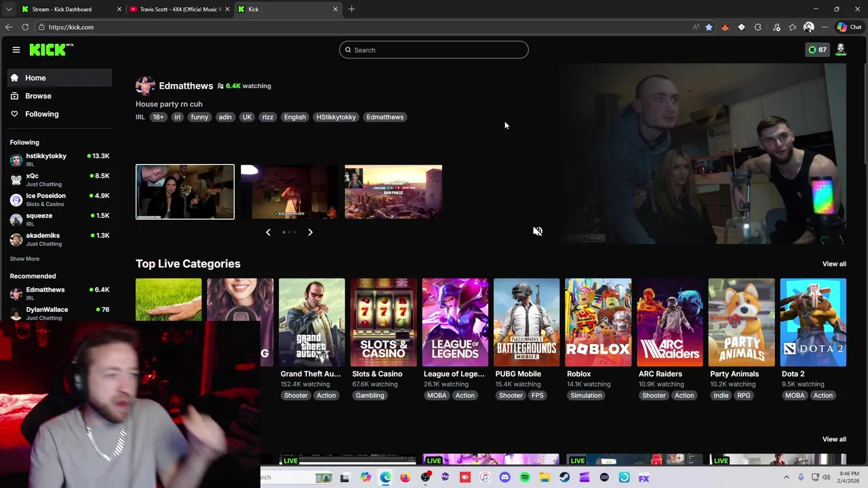
Task: Open the Roblox category card
Action: coord(598,323)
